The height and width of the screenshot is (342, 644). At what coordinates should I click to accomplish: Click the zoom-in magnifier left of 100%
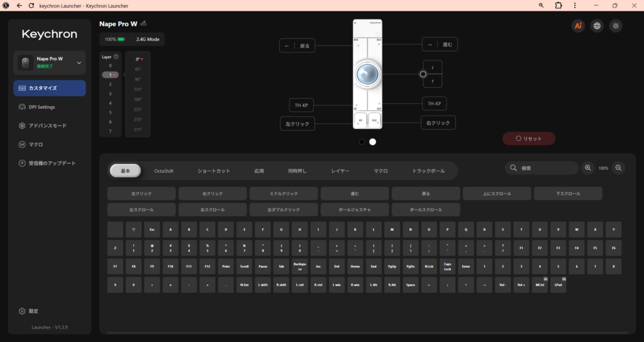588,168
